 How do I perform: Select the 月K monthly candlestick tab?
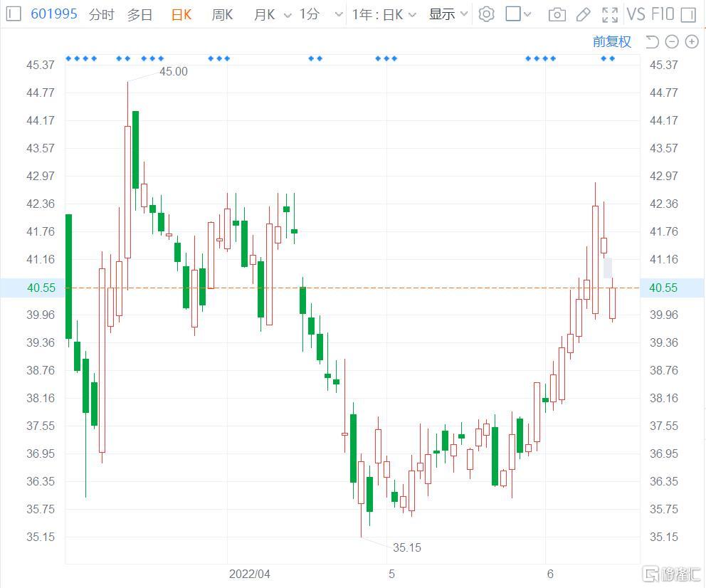tap(264, 15)
